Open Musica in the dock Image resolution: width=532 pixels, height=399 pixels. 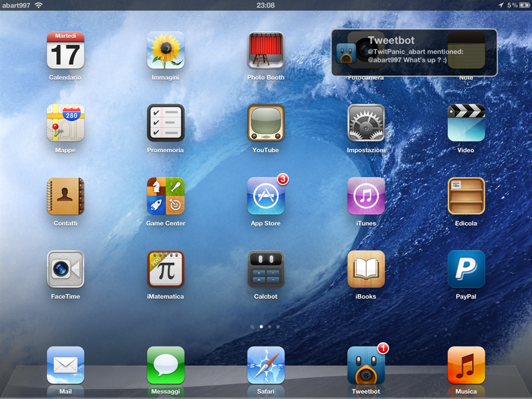pyautogui.click(x=466, y=365)
